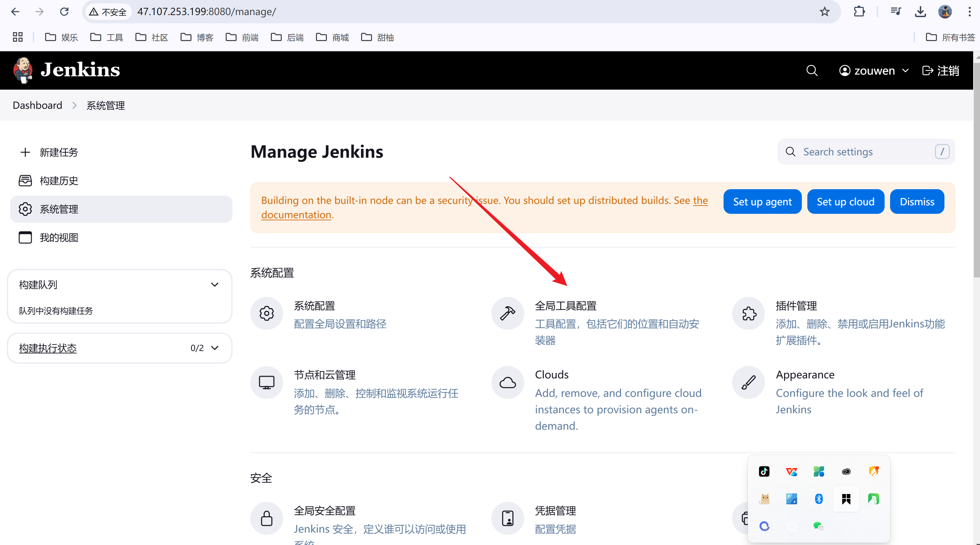
Task: Open 节点和云管理 monitor icon
Action: (x=266, y=382)
